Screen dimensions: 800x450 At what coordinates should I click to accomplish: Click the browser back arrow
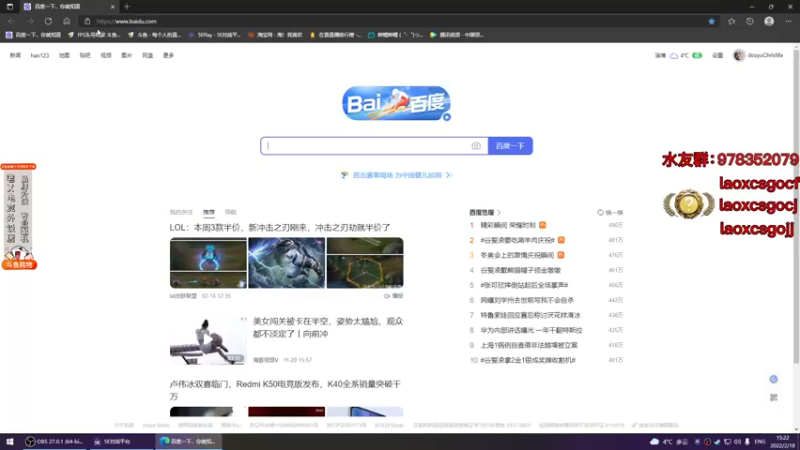pos(11,21)
